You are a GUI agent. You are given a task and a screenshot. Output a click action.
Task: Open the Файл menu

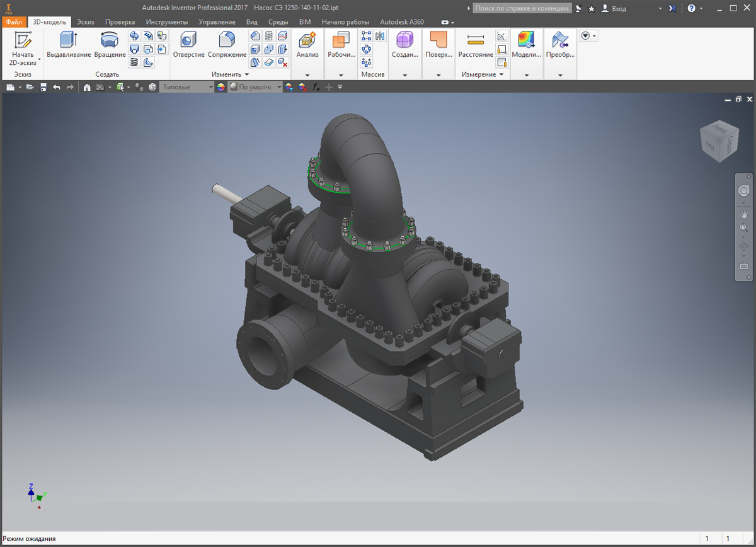point(14,22)
